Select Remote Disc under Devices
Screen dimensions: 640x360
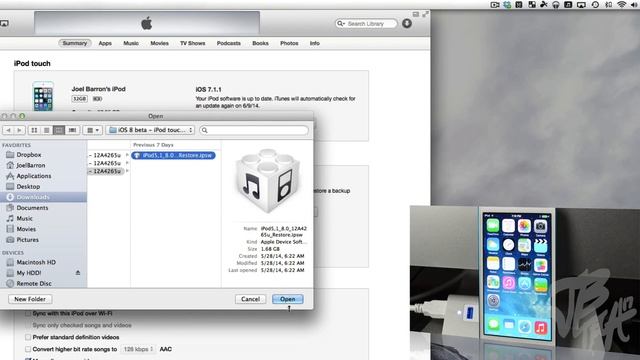pyautogui.click(x=34, y=283)
